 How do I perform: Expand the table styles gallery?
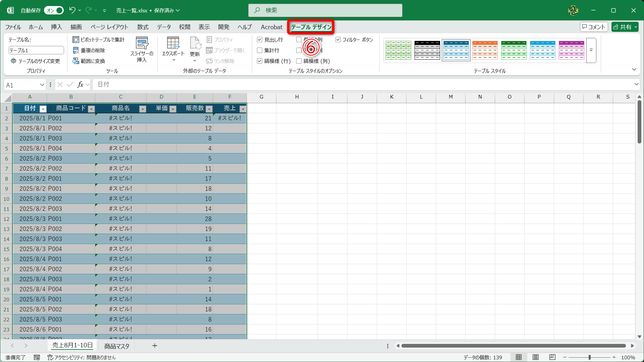pos(591,50)
